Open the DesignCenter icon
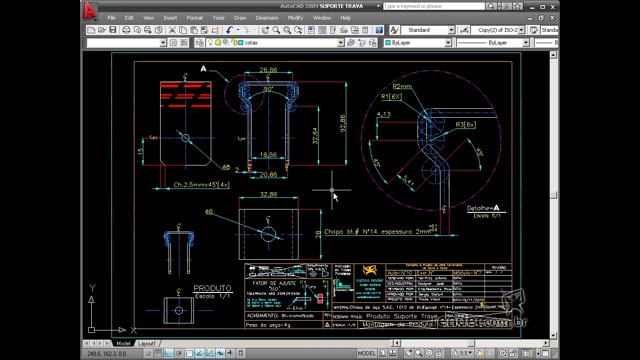The height and width of the screenshot is (360, 640). point(322,30)
